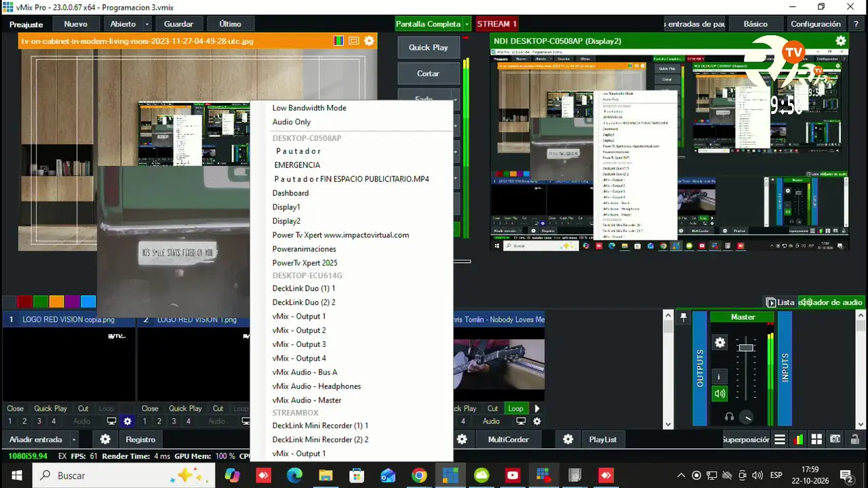Viewport: 868px width, 488px height.
Task: Click the Quick Play transition button
Action: click(x=428, y=47)
